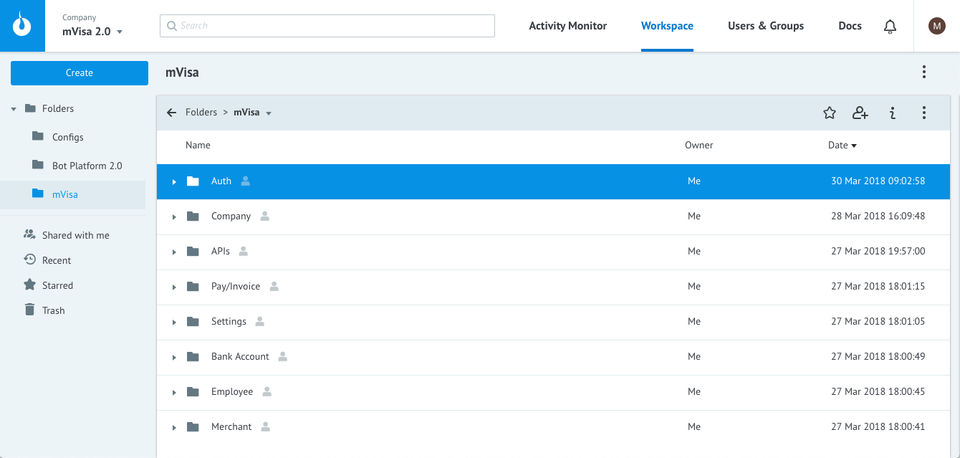Expand the Auth folder row
This screenshot has height=458, width=960.
pyautogui.click(x=174, y=182)
